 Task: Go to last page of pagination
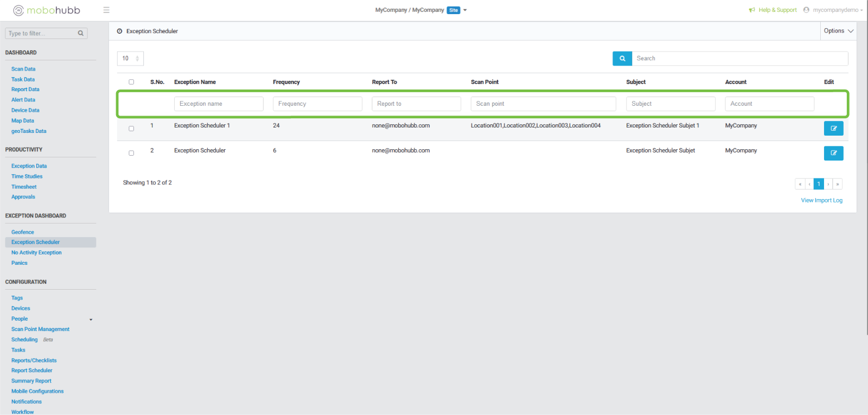pos(838,184)
